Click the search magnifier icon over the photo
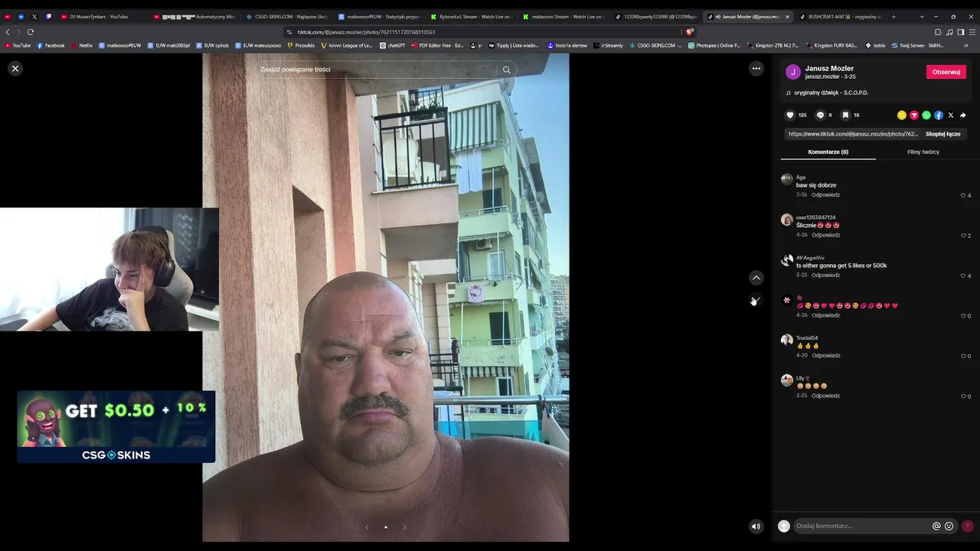 click(x=506, y=70)
